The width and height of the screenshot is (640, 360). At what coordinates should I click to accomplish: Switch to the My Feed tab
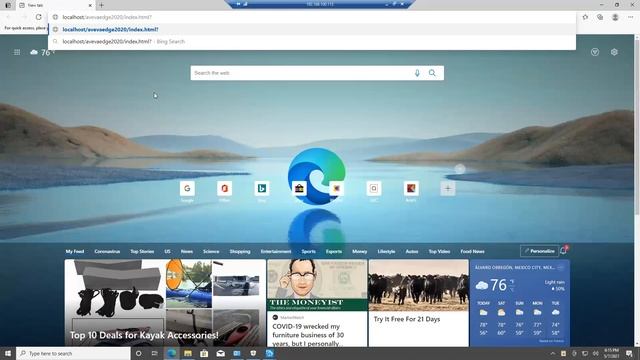coord(75,251)
